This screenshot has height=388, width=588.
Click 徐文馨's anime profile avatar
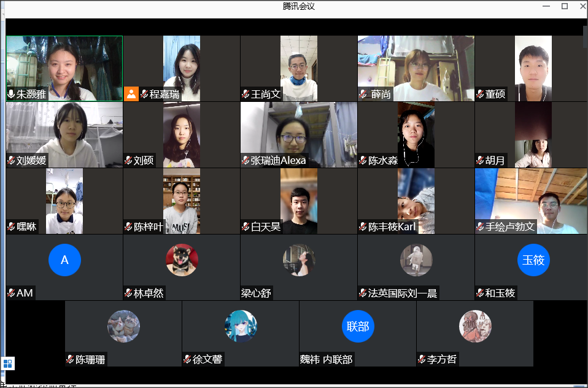(x=240, y=326)
